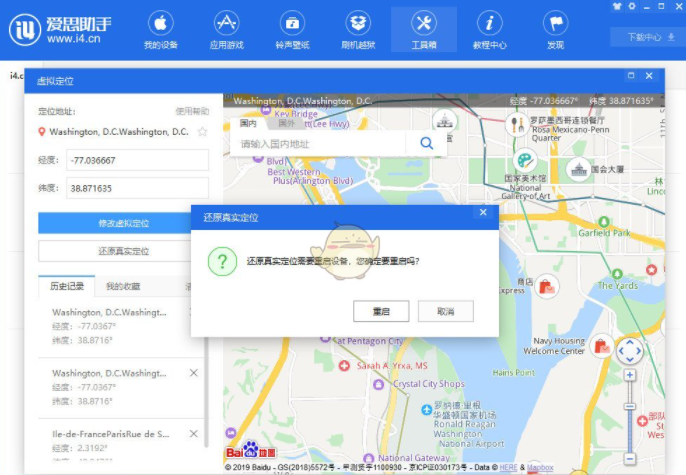Open 我的设备 (My Device) in top bar
Screen dimensions: 686x475
tap(160, 30)
